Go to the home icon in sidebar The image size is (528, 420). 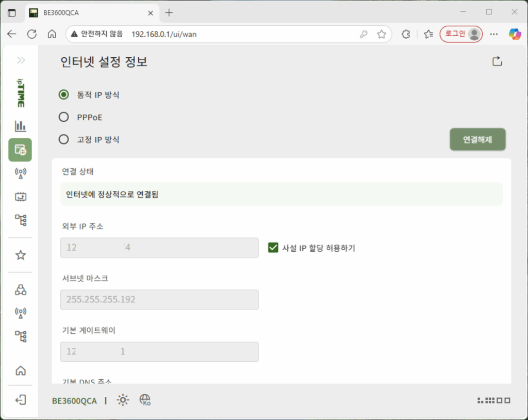point(21,370)
